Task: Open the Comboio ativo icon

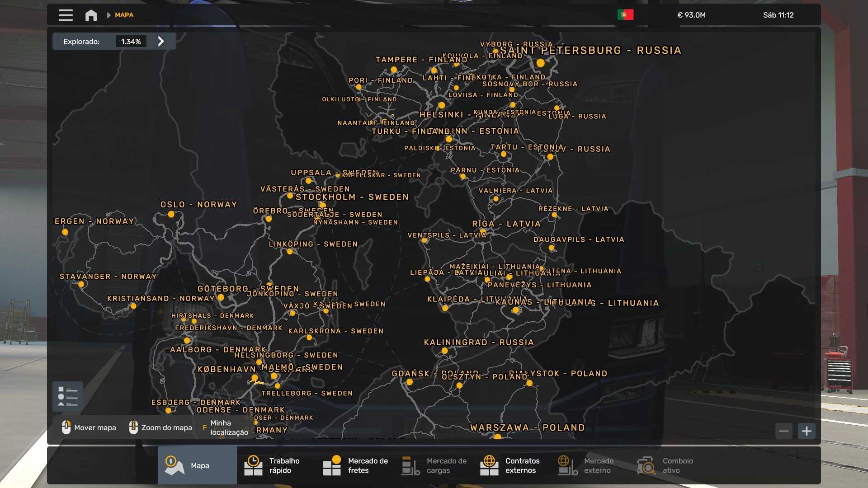Action: 646,465
